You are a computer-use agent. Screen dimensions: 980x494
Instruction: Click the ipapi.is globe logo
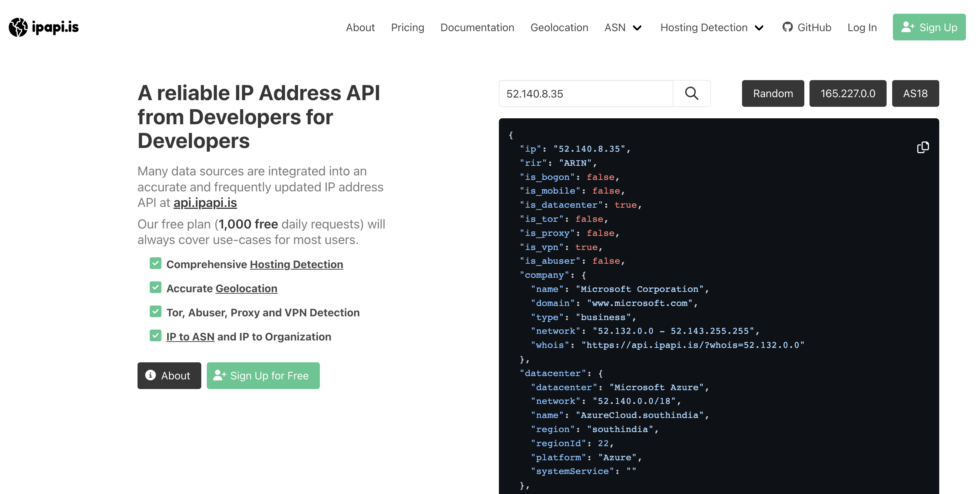[x=18, y=27]
